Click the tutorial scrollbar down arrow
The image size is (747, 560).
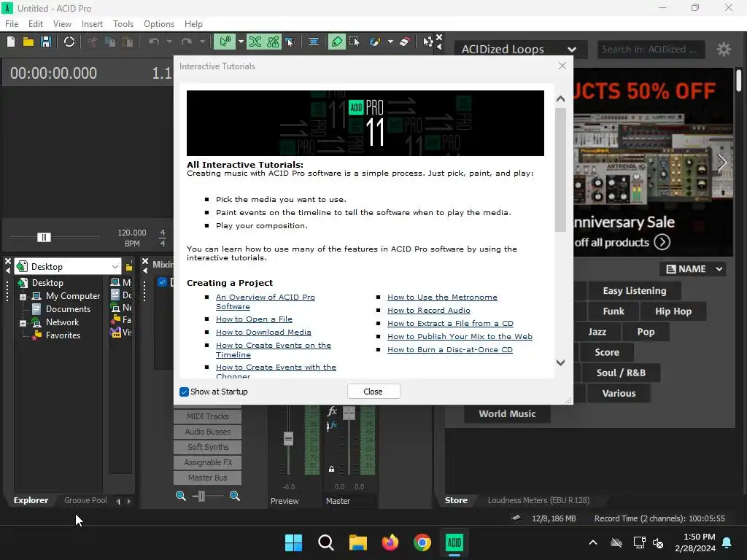[560, 363]
